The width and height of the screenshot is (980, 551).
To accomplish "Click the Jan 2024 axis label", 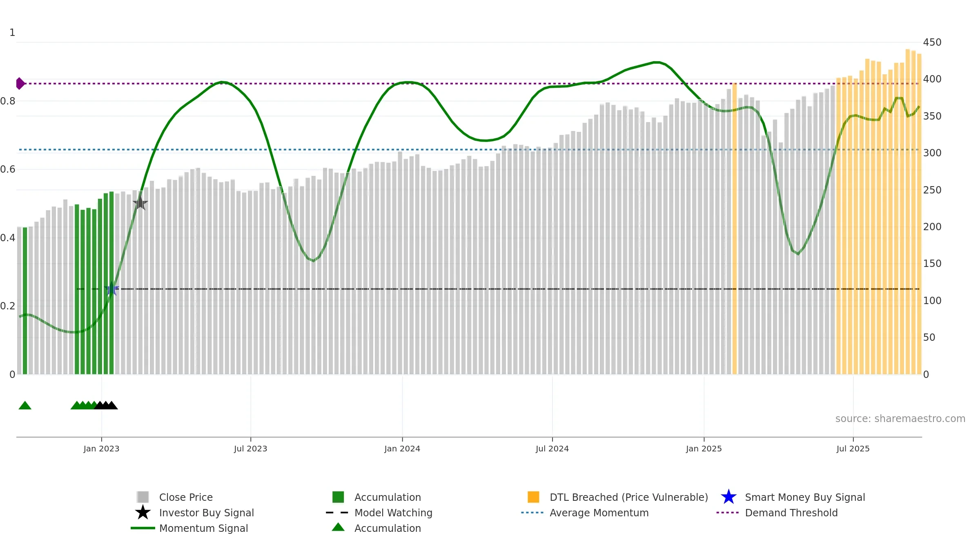I will coord(402,449).
